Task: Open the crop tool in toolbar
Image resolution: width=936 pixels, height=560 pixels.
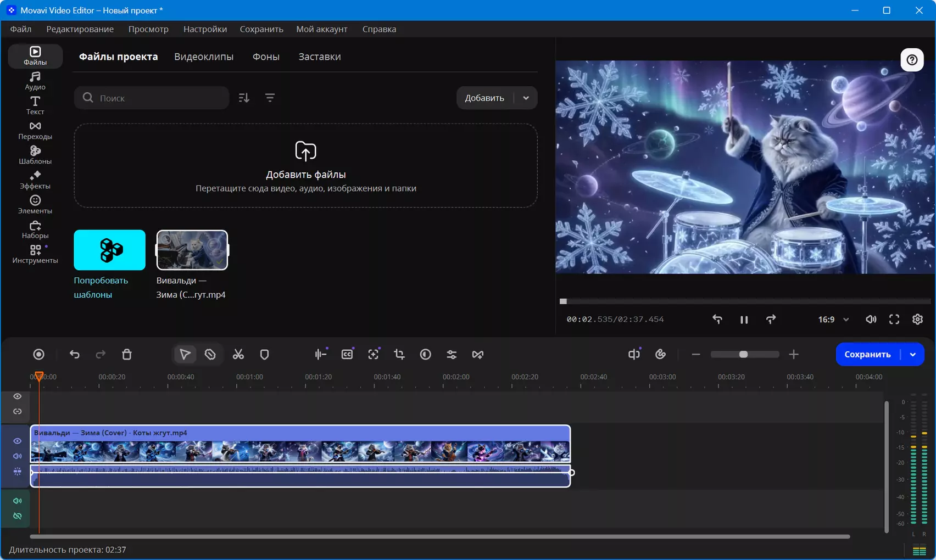Action: click(x=399, y=355)
